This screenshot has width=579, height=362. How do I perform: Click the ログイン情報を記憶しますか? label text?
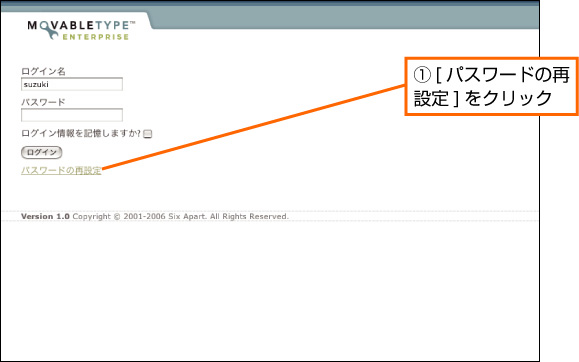pos(81,133)
